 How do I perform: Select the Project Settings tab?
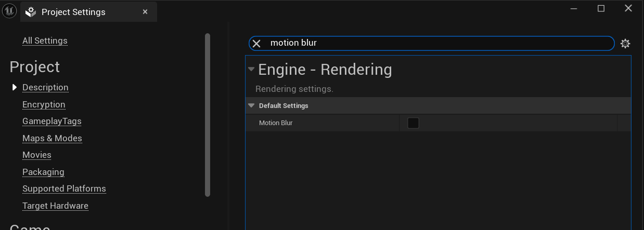point(88,12)
